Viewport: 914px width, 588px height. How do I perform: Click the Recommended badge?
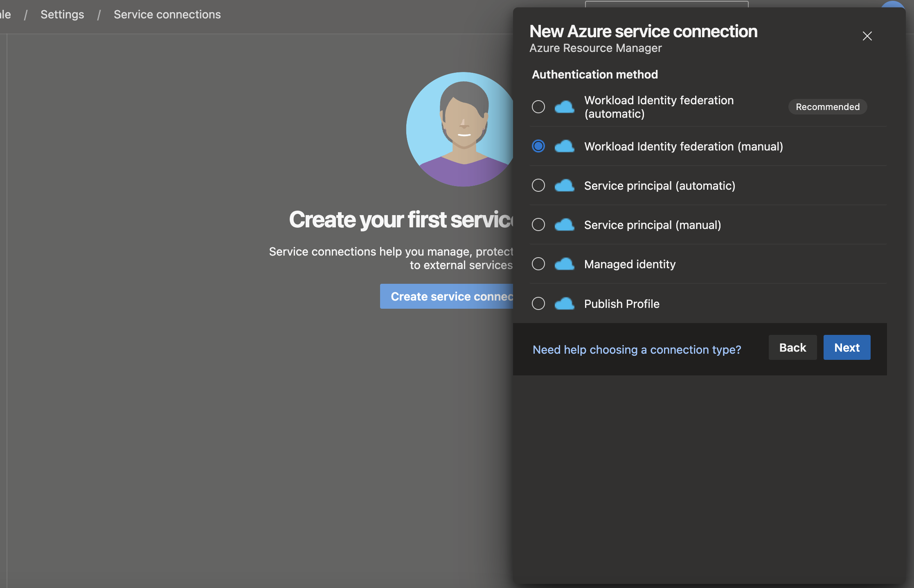[x=827, y=107]
